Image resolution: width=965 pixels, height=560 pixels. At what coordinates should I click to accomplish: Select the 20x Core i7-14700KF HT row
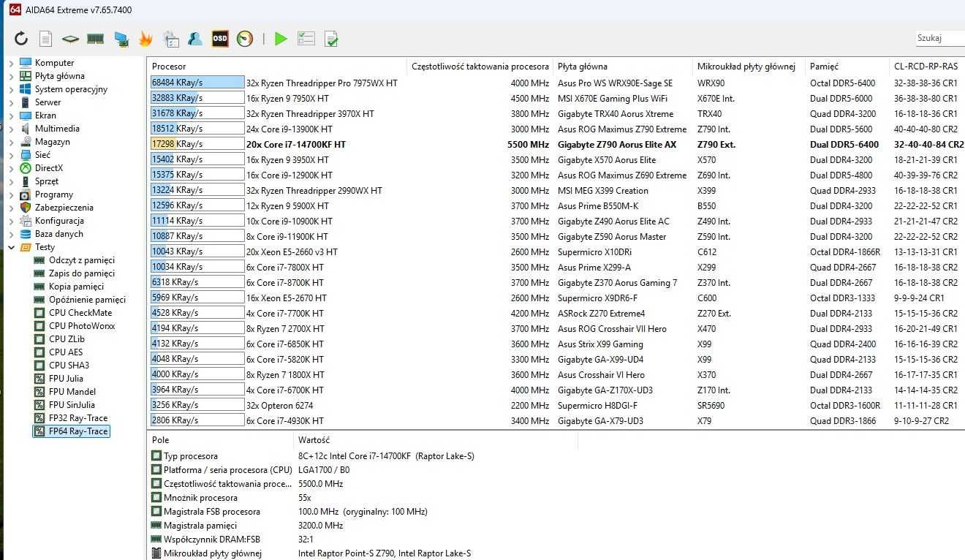[x=556, y=144]
